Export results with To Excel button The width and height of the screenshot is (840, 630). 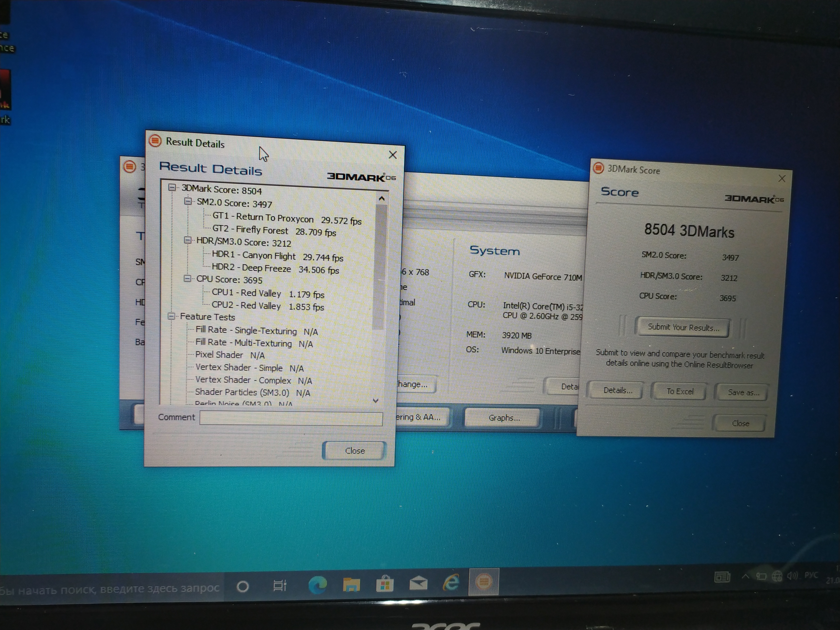tap(680, 391)
